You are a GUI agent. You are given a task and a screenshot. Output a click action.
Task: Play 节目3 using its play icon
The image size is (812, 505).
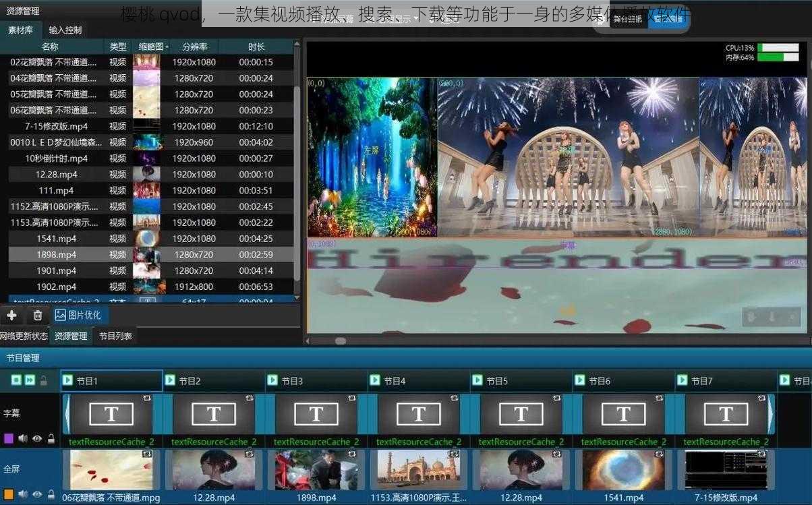coord(272,381)
